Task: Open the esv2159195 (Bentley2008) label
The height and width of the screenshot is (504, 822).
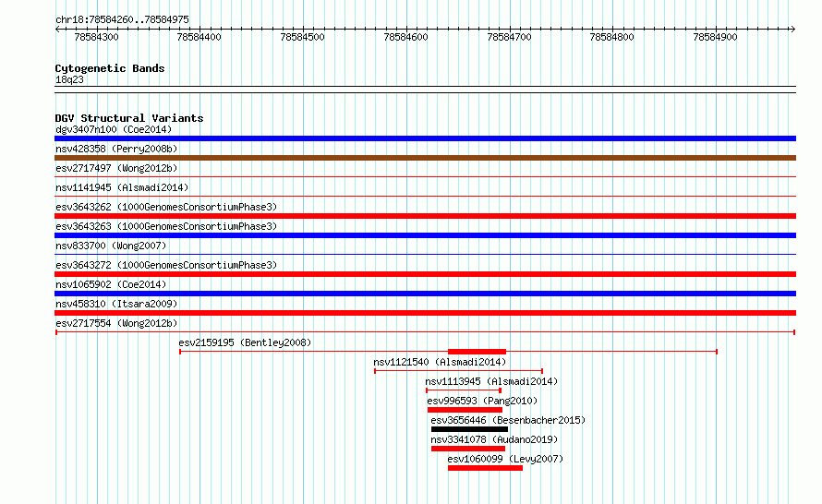Action: point(245,342)
